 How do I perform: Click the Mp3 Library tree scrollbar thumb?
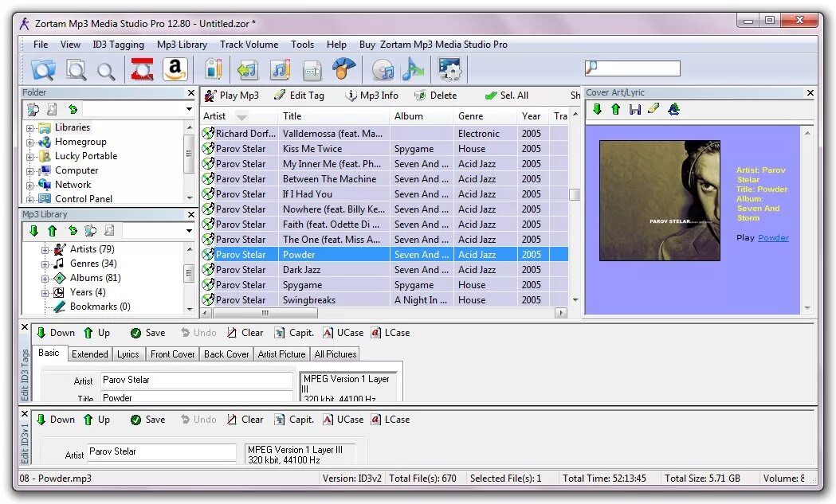(189, 273)
